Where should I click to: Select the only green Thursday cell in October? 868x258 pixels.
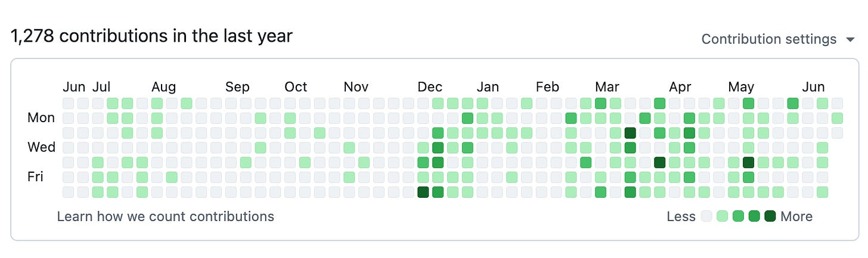point(305,162)
